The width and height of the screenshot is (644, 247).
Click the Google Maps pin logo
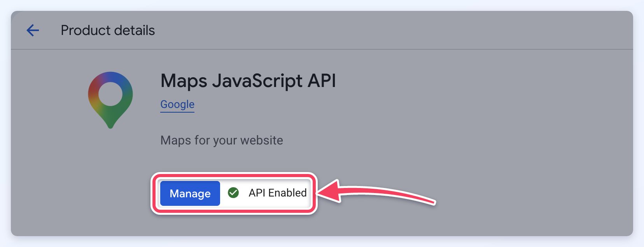[x=110, y=100]
